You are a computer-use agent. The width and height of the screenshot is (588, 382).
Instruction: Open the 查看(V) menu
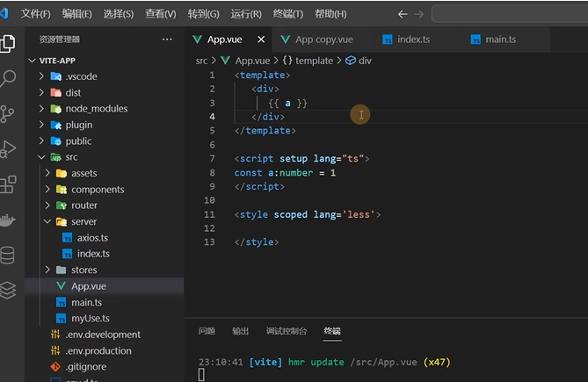161,14
